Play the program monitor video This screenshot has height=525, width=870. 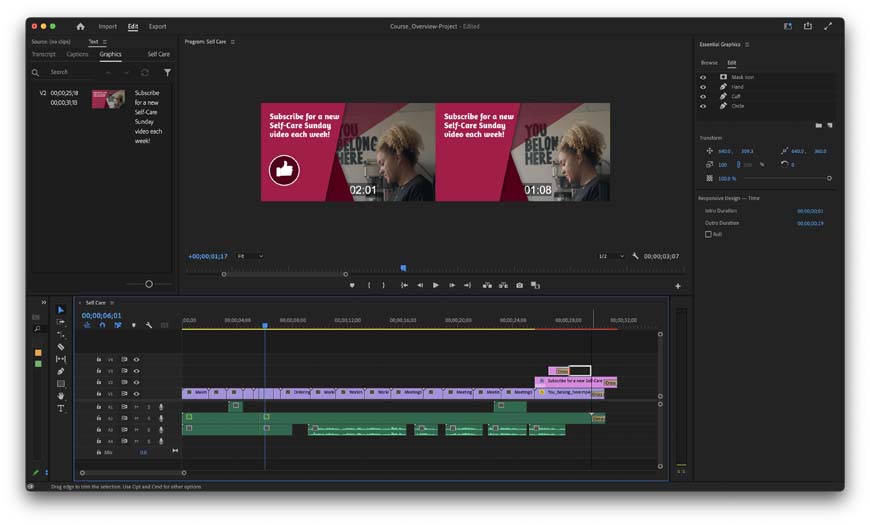pos(435,286)
